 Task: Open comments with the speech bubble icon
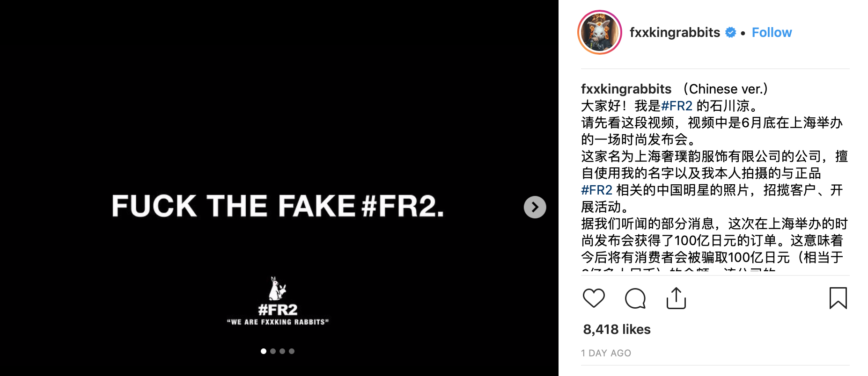pyautogui.click(x=635, y=298)
